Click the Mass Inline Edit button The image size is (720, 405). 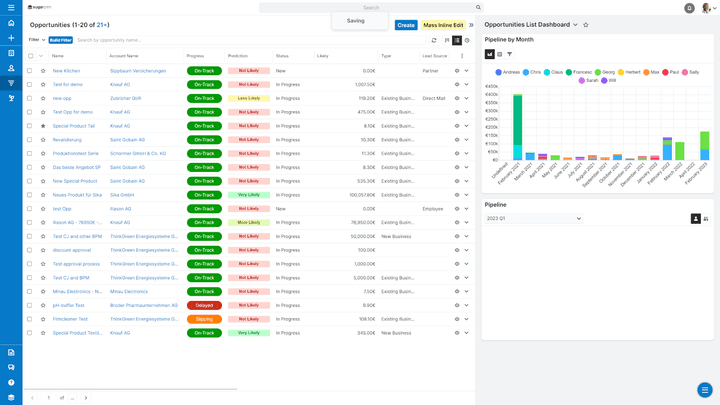tap(443, 25)
